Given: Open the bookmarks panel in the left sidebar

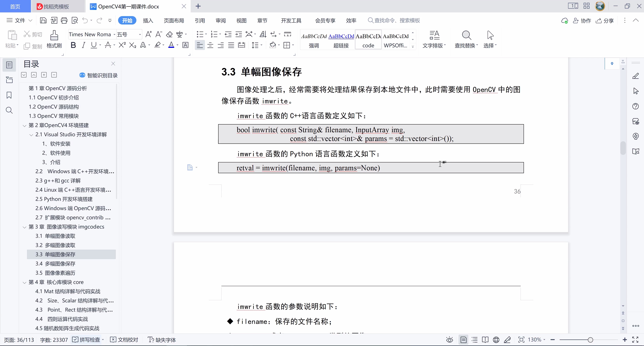Looking at the screenshot, I should (9, 95).
